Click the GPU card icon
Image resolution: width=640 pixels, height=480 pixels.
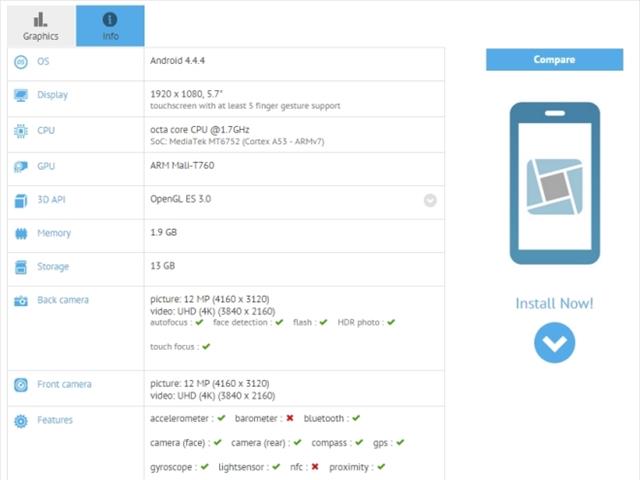point(21,167)
